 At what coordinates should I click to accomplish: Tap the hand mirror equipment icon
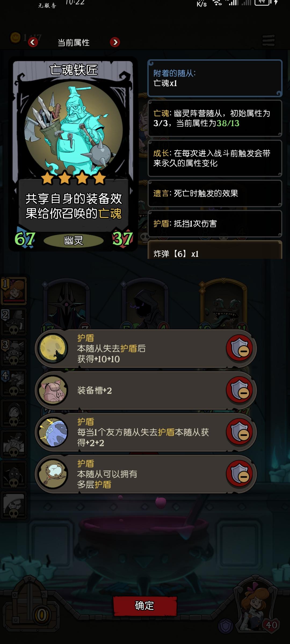tap(53, 474)
